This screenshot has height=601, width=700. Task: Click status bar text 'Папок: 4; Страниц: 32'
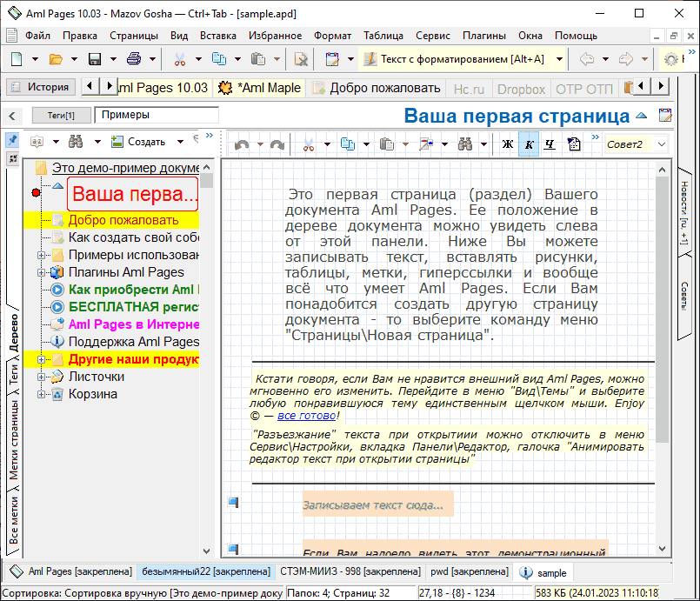(338, 593)
